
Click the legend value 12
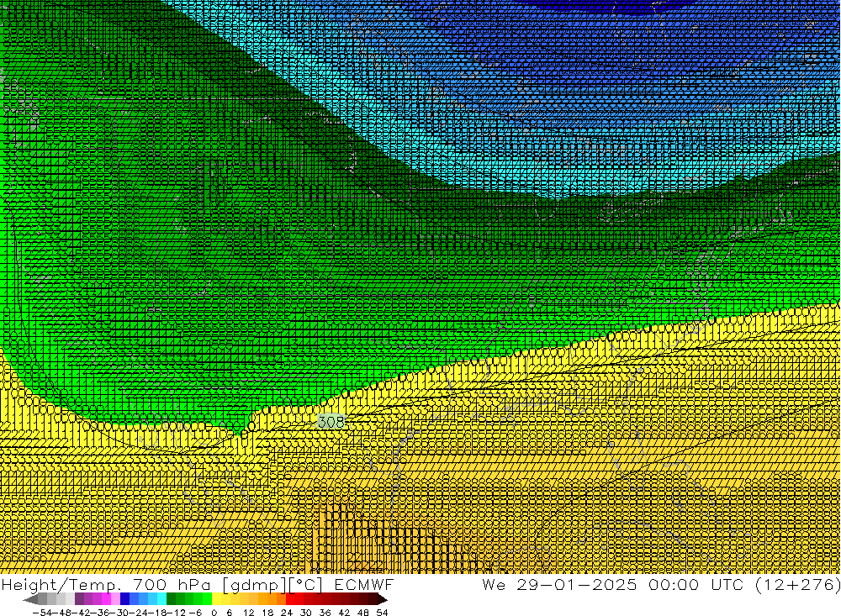pos(249,613)
